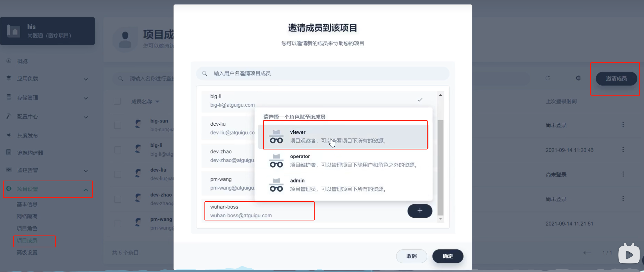Click the search magnifier in invite dialog
Viewport: 644px width, 272px height.
click(x=205, y=74)
